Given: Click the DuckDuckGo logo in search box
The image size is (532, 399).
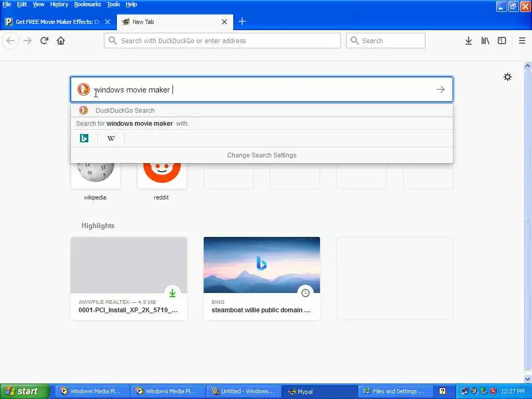Looking at the screenshot, I should click(84, 89).
